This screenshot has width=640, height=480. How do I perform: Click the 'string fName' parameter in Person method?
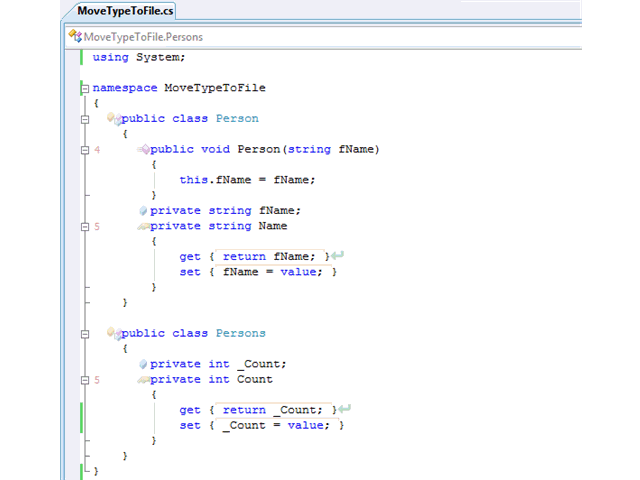tap(331, 149)
